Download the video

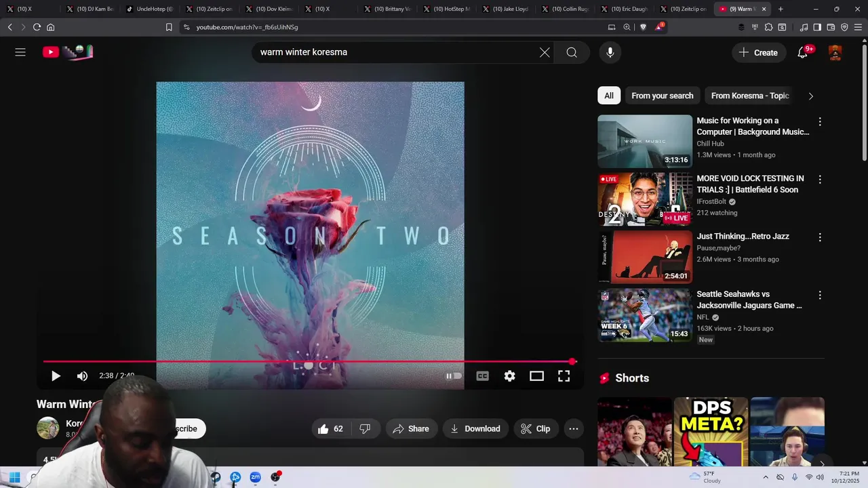tap(475, 428)
